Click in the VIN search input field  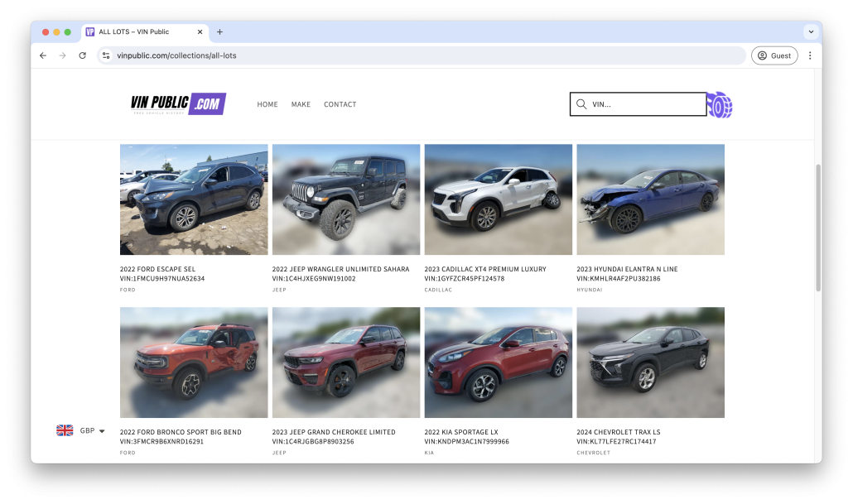(x=646, y=104)
